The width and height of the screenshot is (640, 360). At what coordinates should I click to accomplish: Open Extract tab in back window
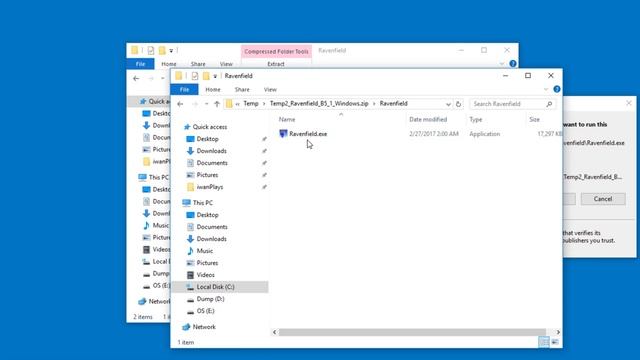pos(276,64)
